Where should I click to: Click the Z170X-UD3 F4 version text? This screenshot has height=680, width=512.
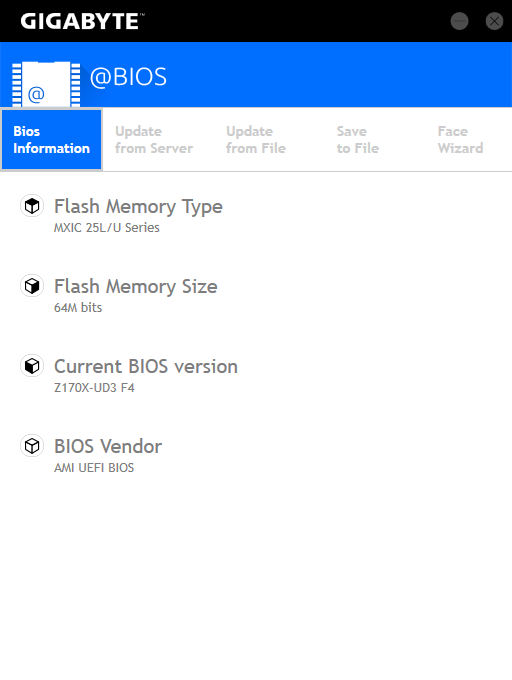coord(94,388)
